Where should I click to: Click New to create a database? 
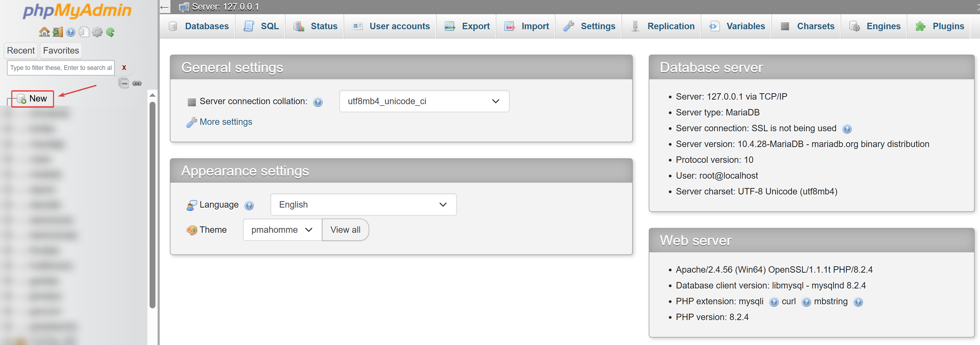click(38, 99)
